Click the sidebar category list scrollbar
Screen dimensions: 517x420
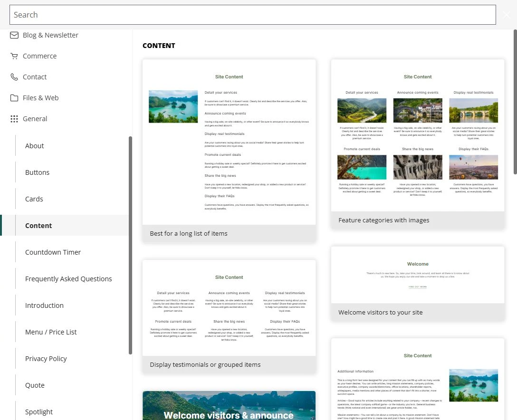[x=130, y=245]
